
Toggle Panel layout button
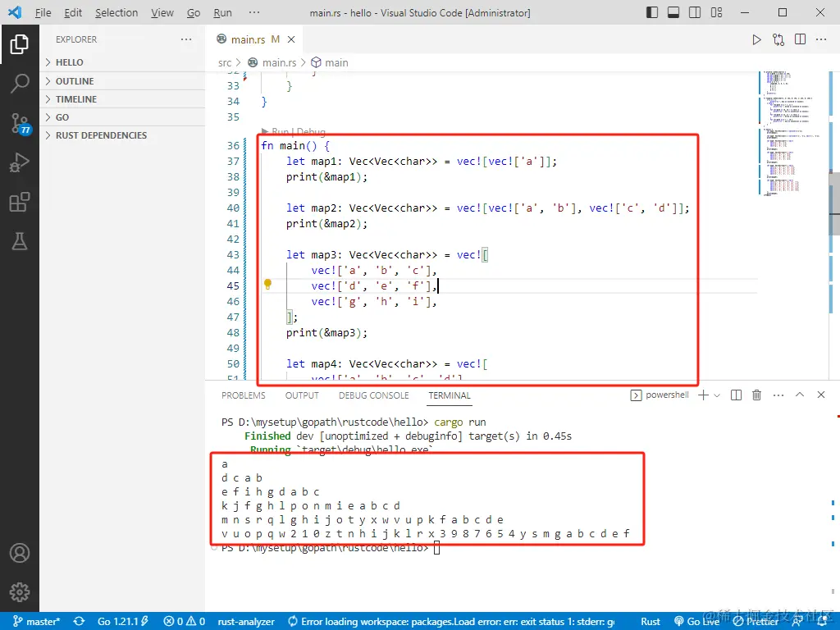pos(673,12)
